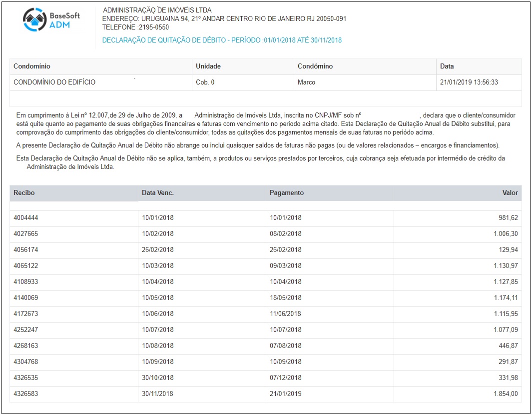Click the BaseSoft ADM logo
The image size is (532, 415).
coord(51,20)
